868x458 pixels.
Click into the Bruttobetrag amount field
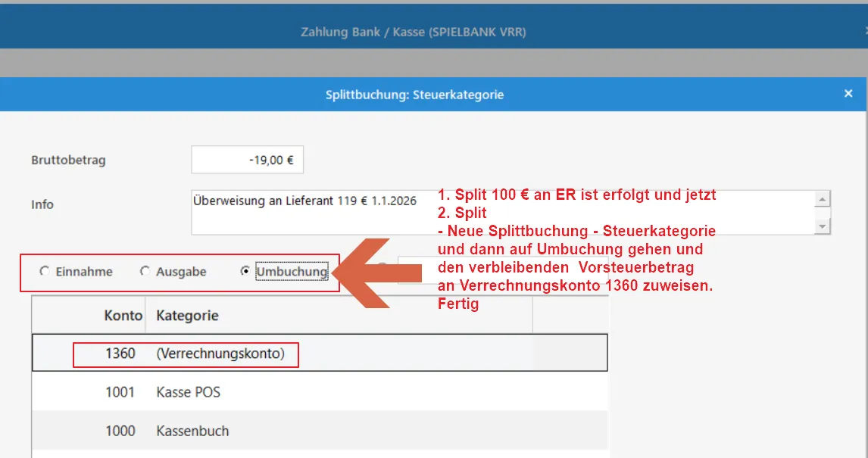(247, 160)
